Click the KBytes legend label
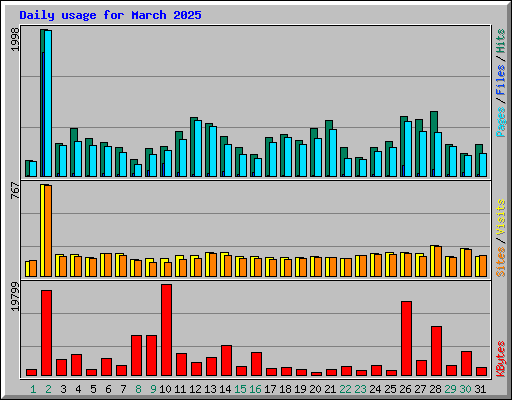The image size is (512, 400). [501, 359]
